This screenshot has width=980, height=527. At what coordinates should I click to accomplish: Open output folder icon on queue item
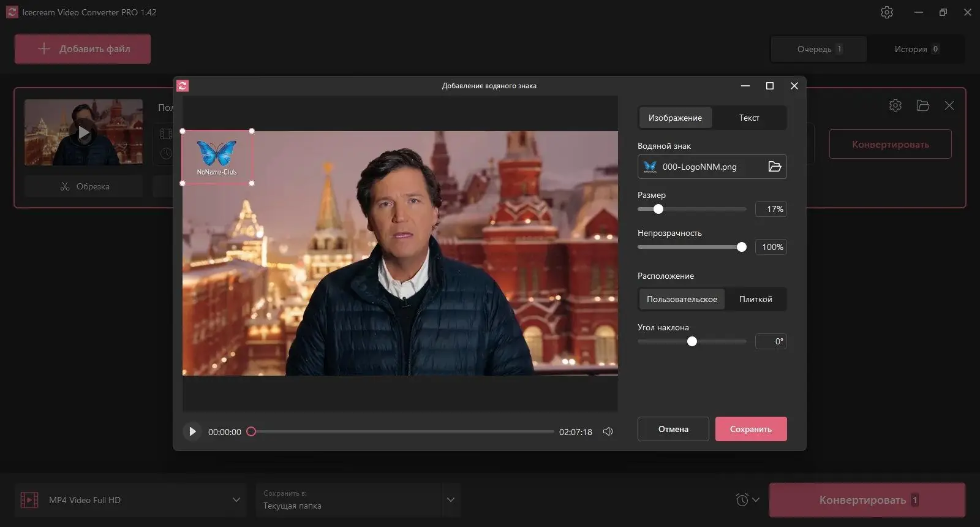922,105
